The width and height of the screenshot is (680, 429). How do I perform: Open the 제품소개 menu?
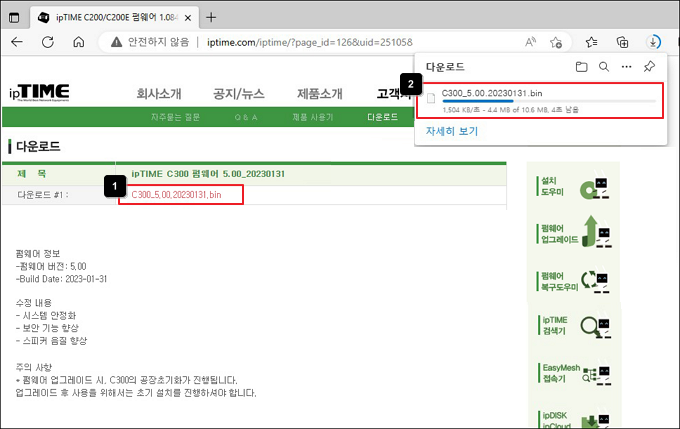pos(320,93)
